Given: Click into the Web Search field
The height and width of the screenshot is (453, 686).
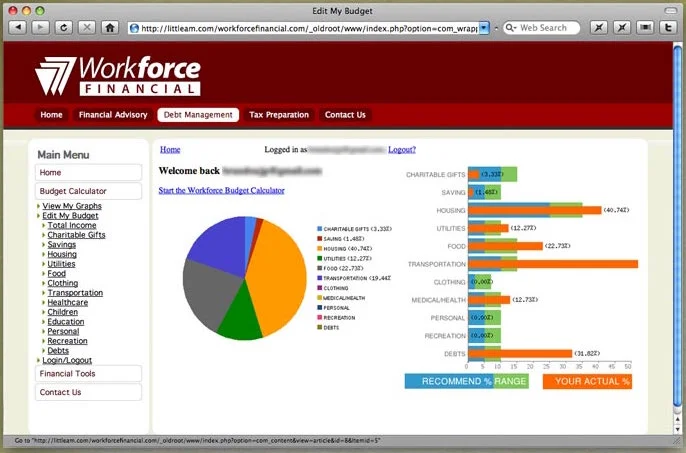Looking at the screenshot, I should tap(542, 28).
